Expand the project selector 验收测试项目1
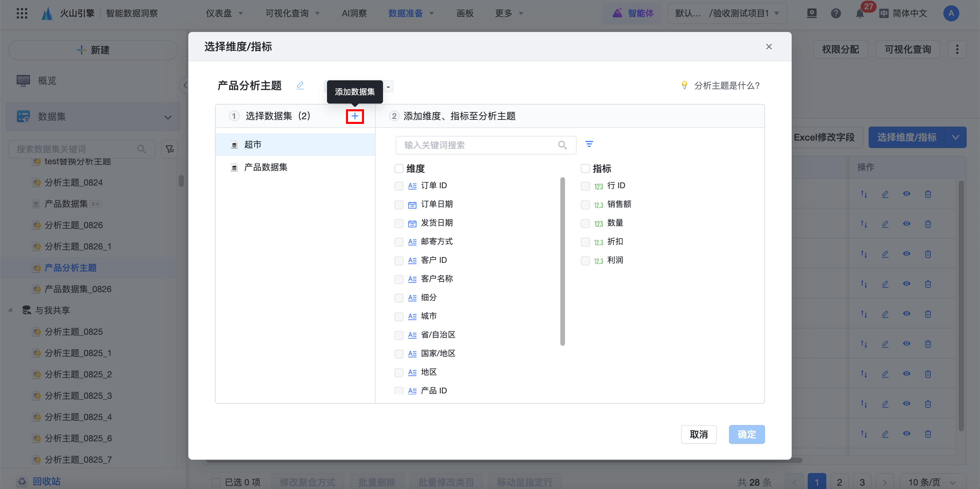Screen dimensions: 980x489 (x=727, y=13)
